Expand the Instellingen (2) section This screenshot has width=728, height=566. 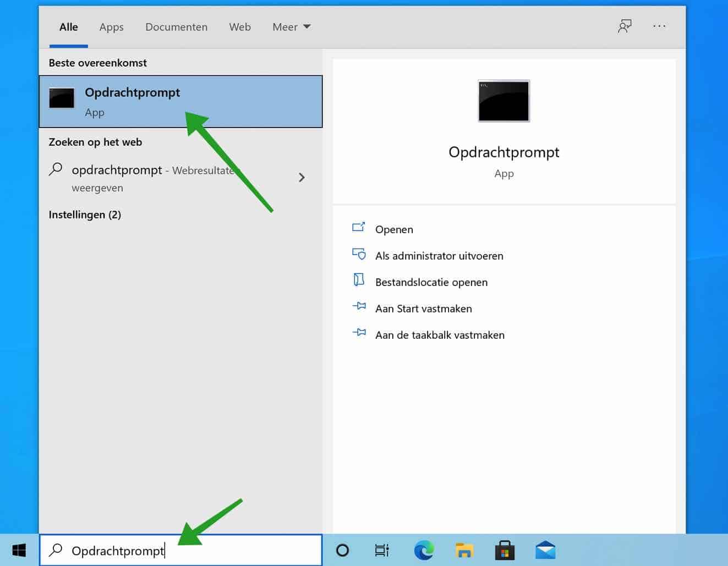pos(85,215)
